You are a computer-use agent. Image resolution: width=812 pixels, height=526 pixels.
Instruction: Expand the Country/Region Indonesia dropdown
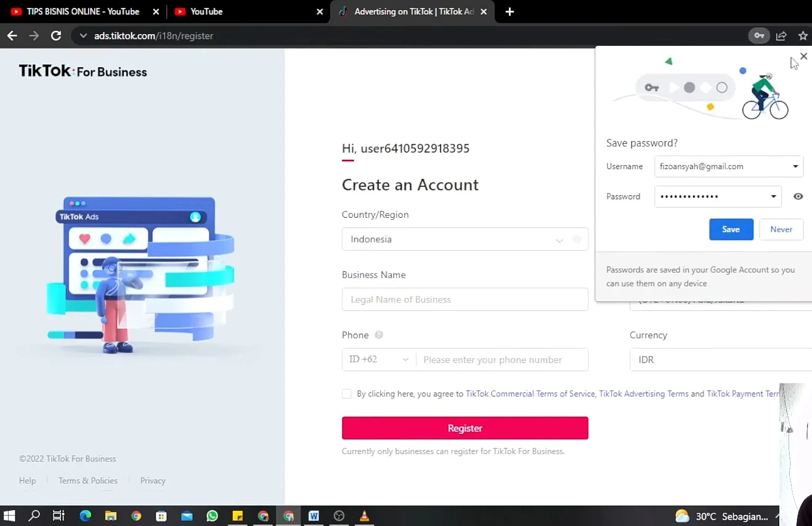pyautogui.click(x=464, y=239)
